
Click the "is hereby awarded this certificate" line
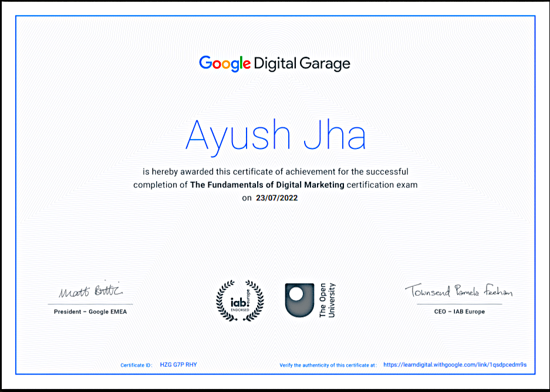tap(275, 171)
